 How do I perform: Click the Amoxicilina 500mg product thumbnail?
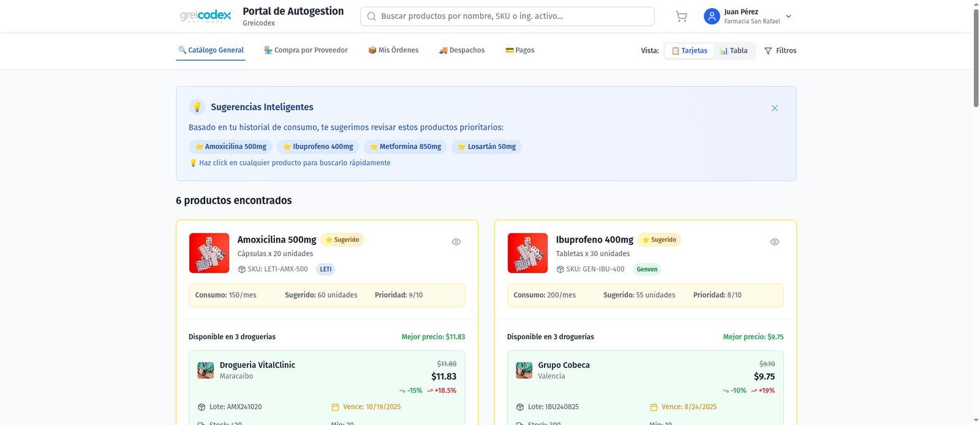[x=209, y=253]
